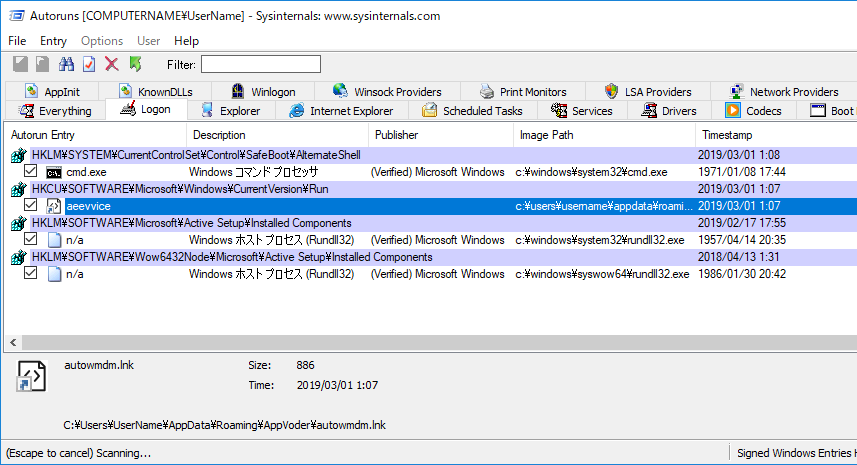Click the cmd.exe entry icon
The image size is (857, 465).
pos(54,173)
